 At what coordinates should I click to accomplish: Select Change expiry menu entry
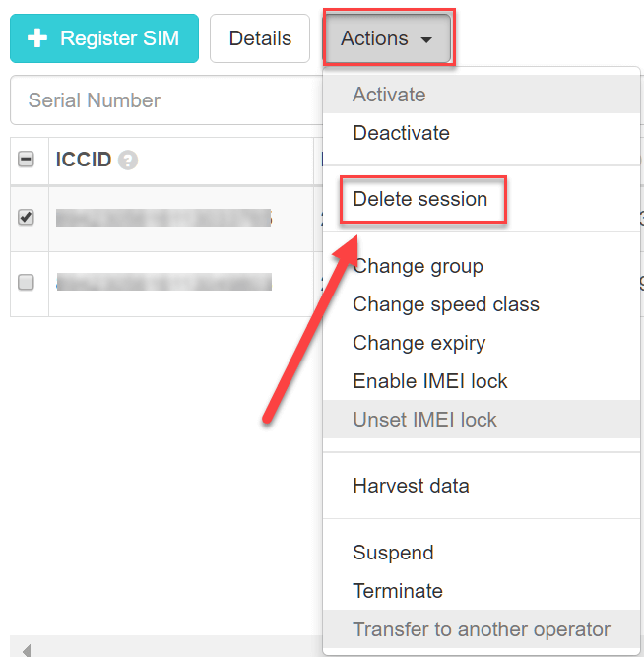[419, 343]
